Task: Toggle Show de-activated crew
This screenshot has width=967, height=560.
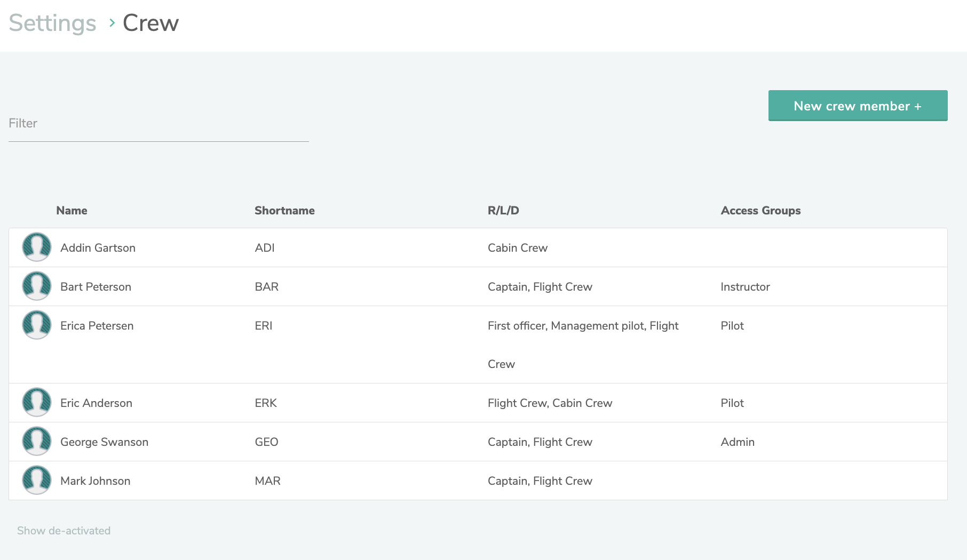Action: click(x=64, y=531)
